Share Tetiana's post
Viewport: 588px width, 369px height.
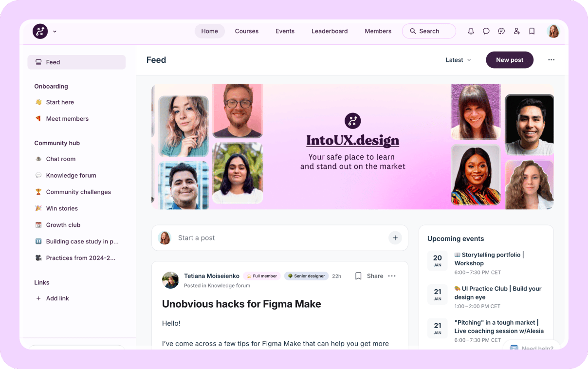click(x=375, y=276)
